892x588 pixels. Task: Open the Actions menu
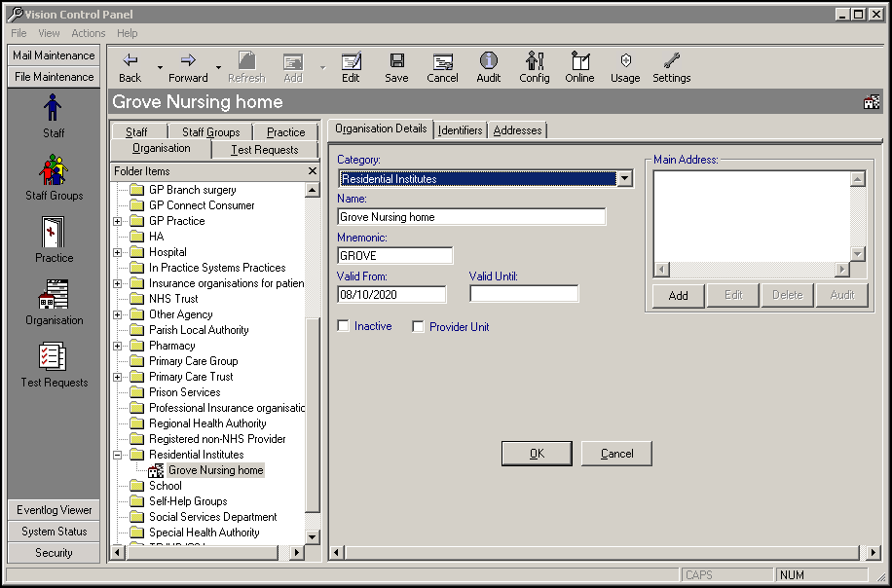[88, 33]
